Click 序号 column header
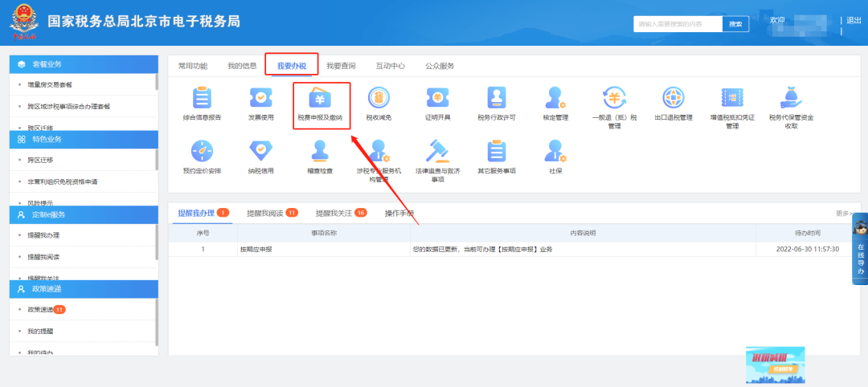Image resolution: width=868 pixels, height=387 pixels. 203,233
